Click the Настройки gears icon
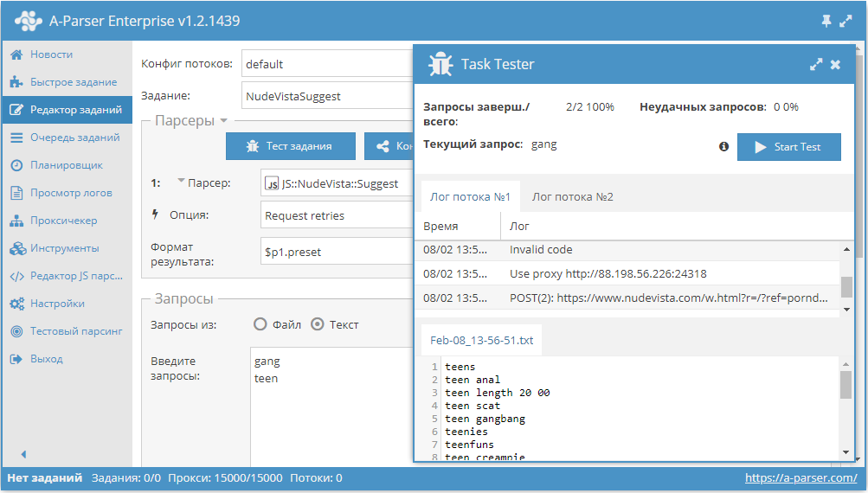The image size is (868, 493). [17, 304]
